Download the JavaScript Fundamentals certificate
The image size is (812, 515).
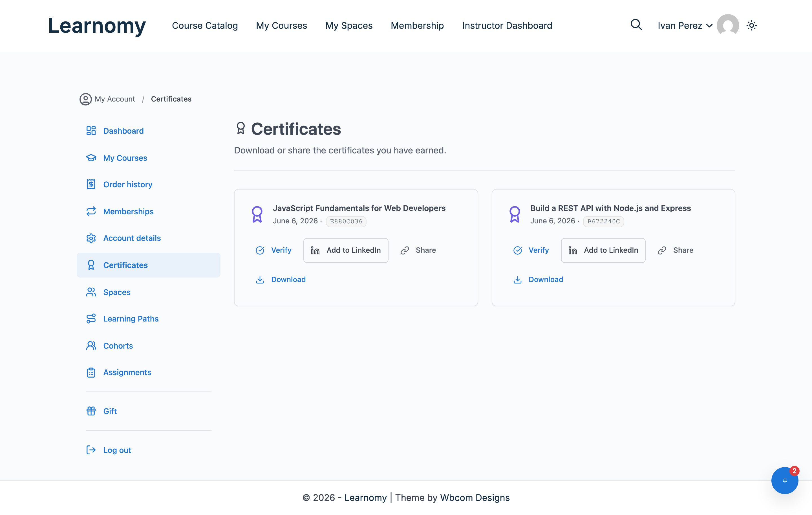point(281,279)
